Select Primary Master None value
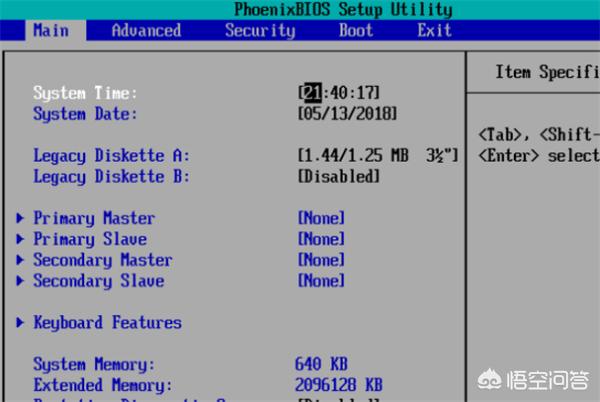The image size is (600, 402). (321, 218)
